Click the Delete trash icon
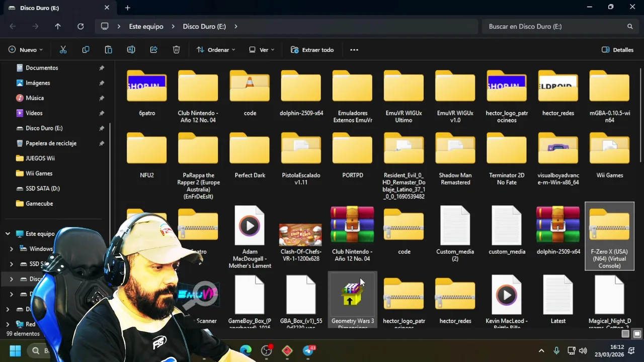Viewport: 644px width, 362px height. (176, 50)
